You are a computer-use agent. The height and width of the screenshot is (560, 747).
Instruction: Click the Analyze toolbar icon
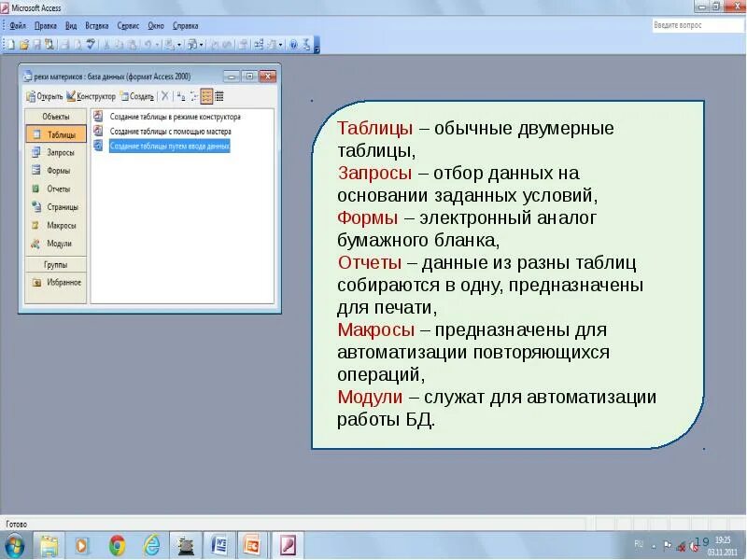(x=191, y=45)
